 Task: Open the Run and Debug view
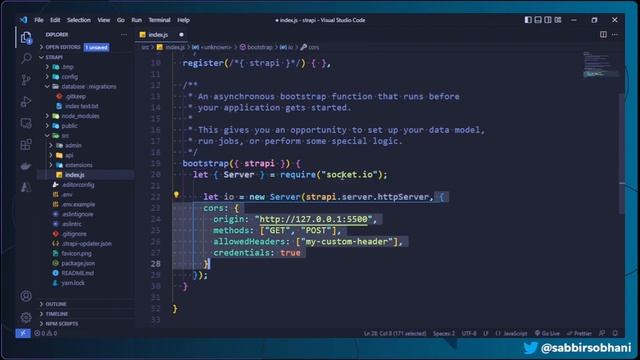coord(26,102)
